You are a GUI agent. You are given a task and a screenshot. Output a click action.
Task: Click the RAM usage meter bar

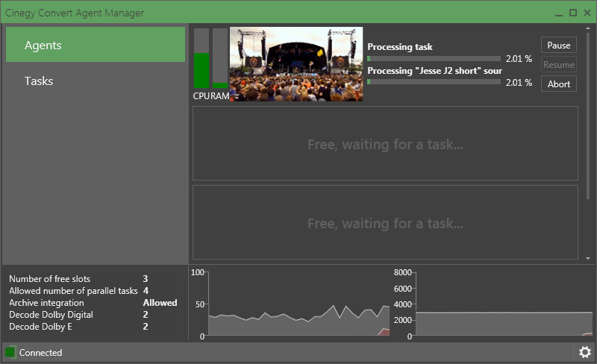220,58
